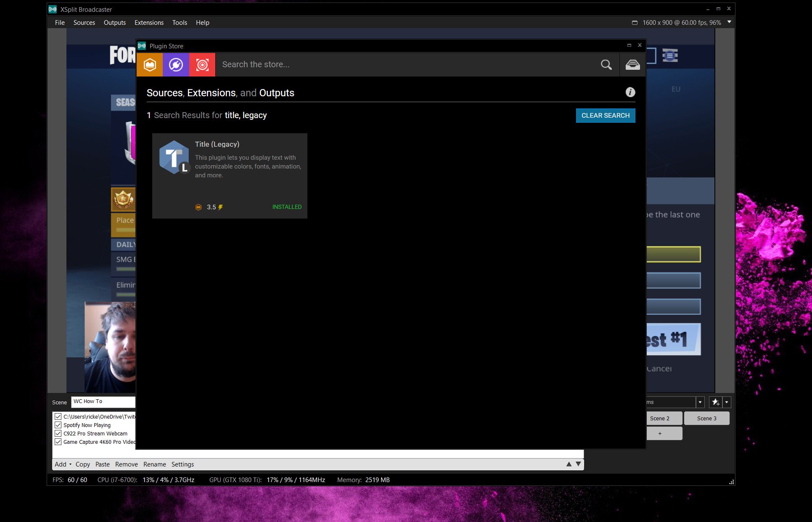
Task: Click the Sources menu in menubar
Action: click(x=83, y=23)
